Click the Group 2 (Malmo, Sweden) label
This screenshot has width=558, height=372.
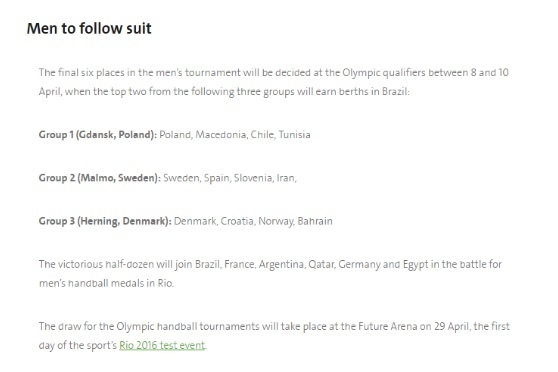(x=100, y=178)
